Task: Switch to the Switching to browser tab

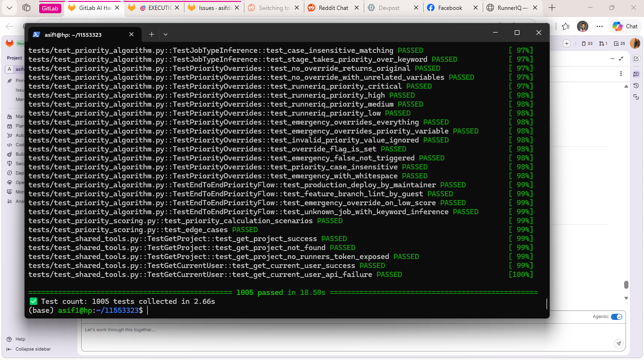Action: 273,8
